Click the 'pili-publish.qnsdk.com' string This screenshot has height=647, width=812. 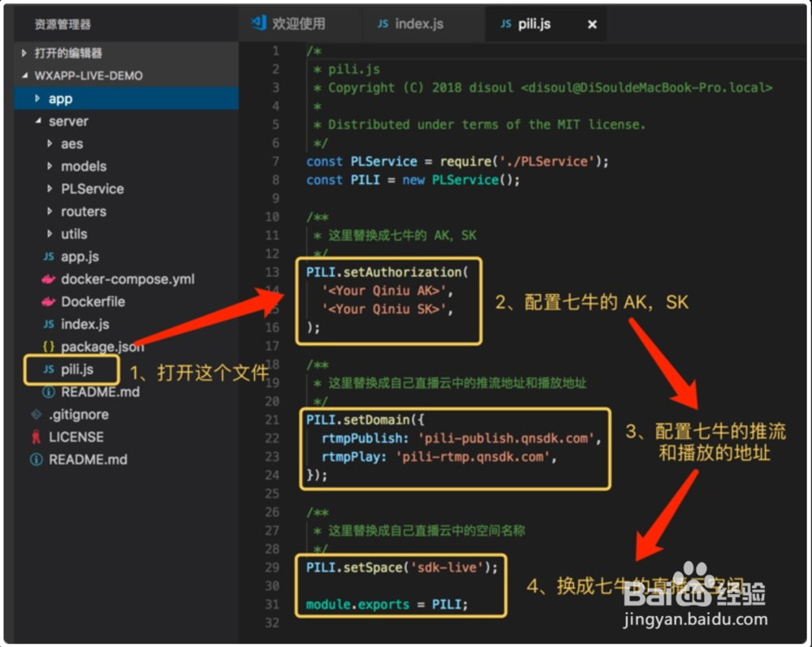505,438
